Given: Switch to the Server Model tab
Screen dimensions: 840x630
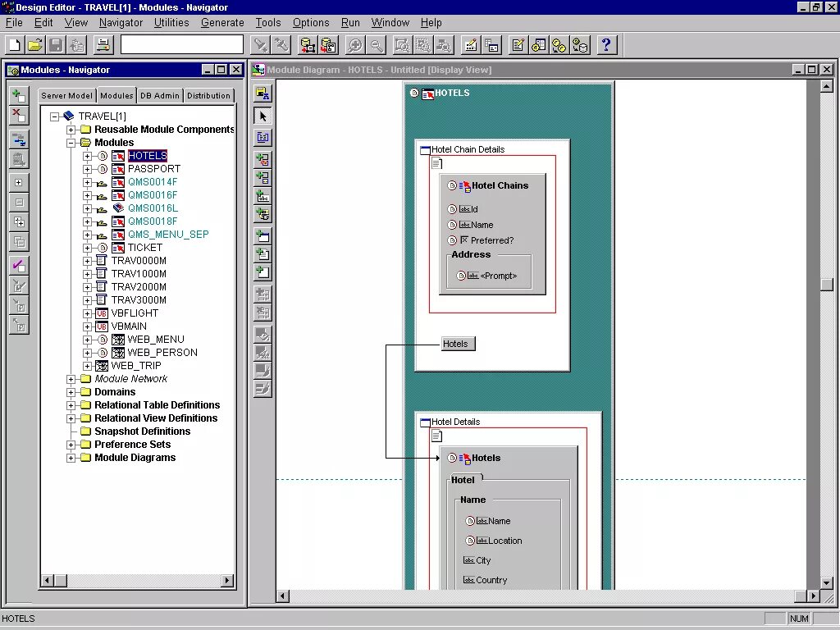Looking at the screenshot, I should tap(67, 95).
